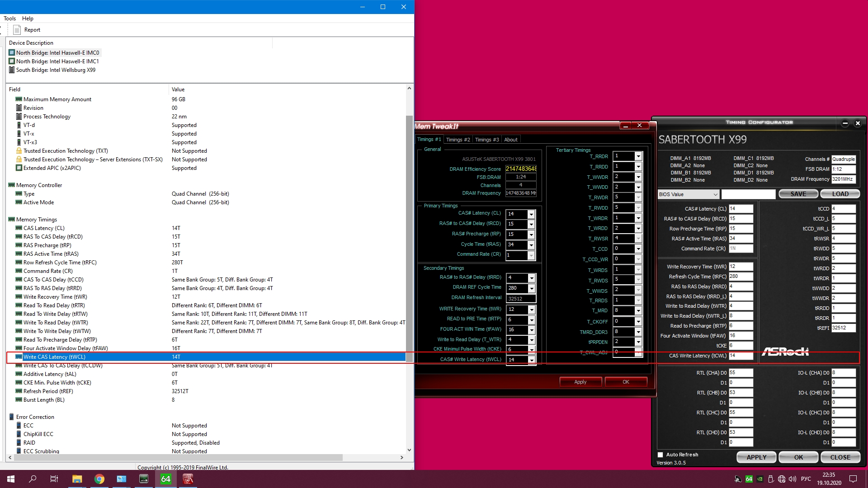The width and height of the screenshot is (868, 488).
Task: Select South Bridge Intel Wellsburg X99 item
Action: click(x=56, y=70)
